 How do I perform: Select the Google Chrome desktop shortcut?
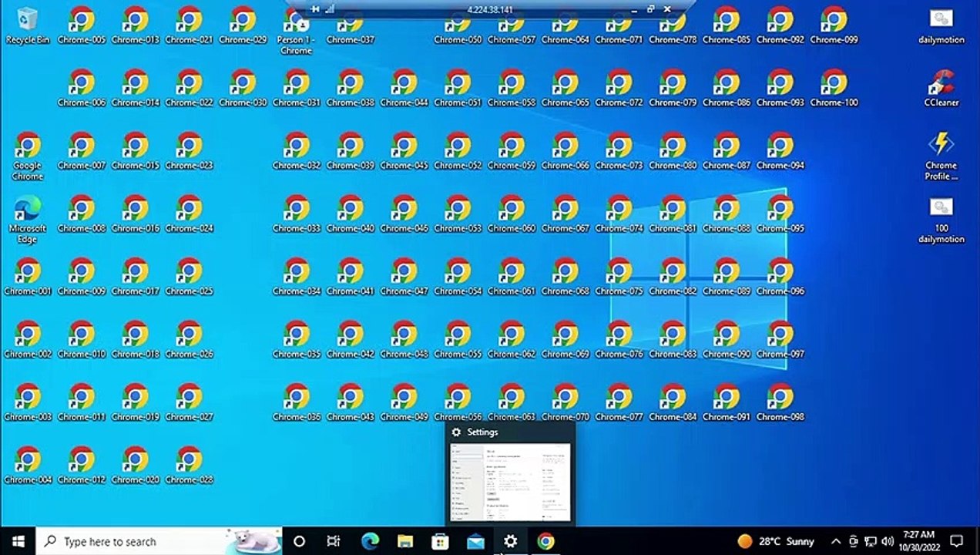click(x=28, y=156)
